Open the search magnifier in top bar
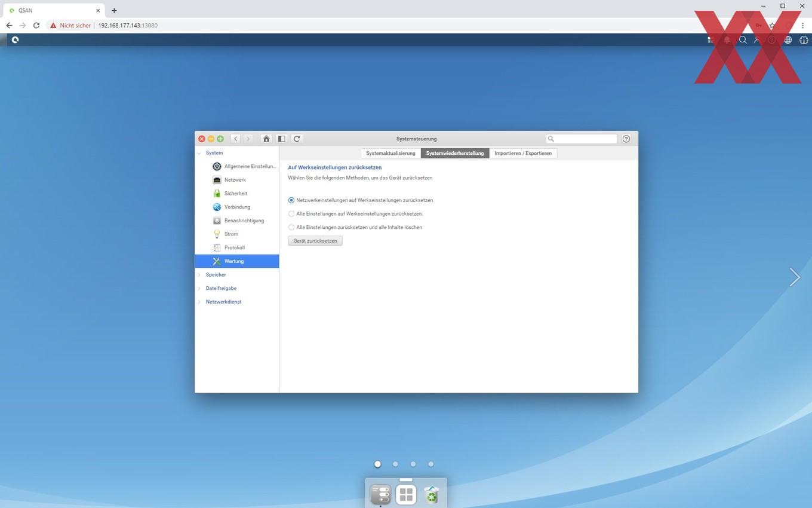This screenshot has width=812, height=508. (x=743, y=40)
